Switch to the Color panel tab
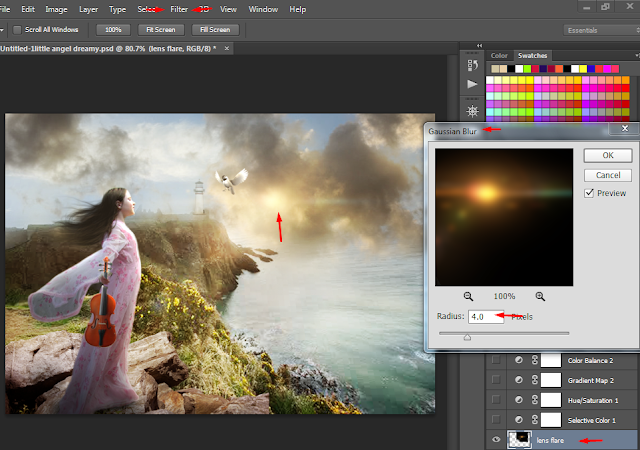Screen dimensions: 640x450 click(x=499, y=56)
